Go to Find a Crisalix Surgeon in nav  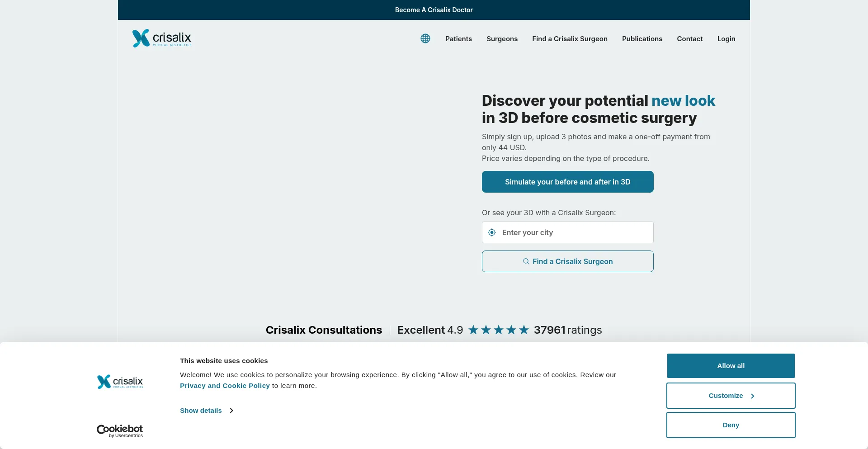click(570, 39)
